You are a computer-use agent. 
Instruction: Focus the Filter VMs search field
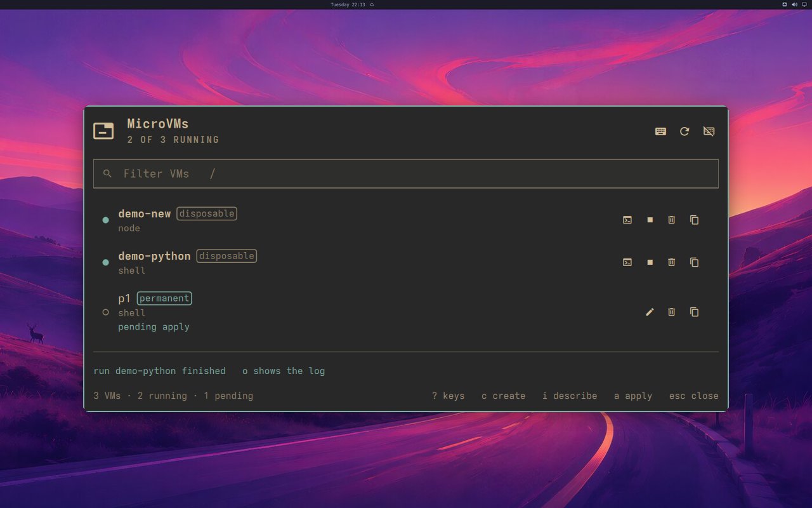click(406, 173)
